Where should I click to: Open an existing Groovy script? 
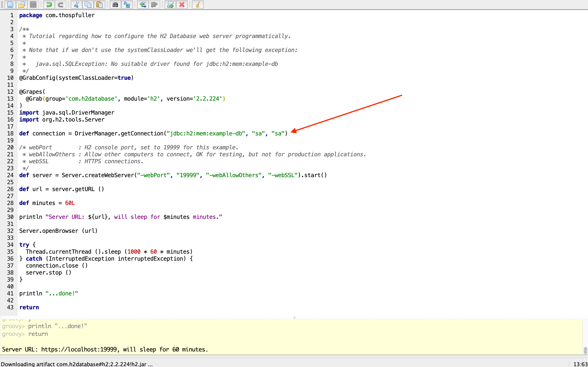click(22, 4)
